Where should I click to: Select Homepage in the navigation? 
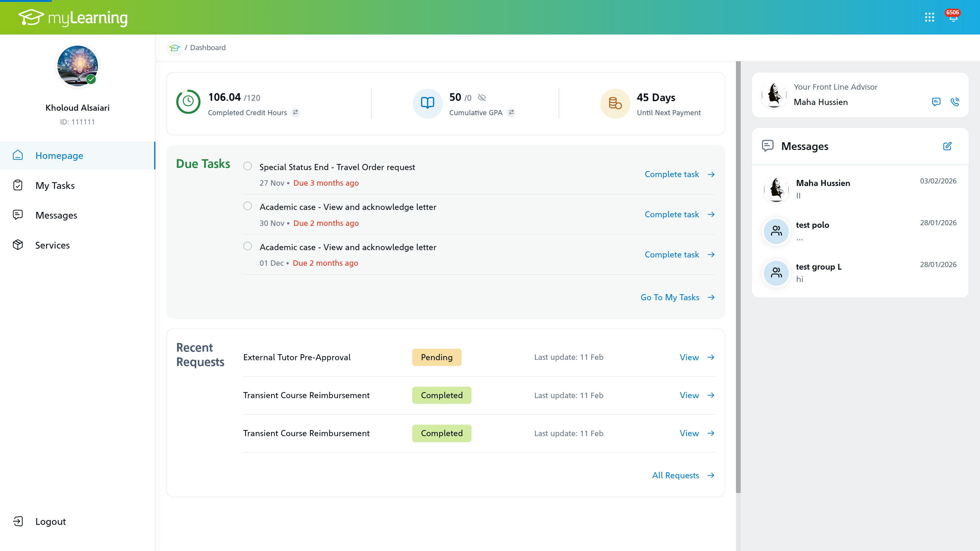point(59,155)
